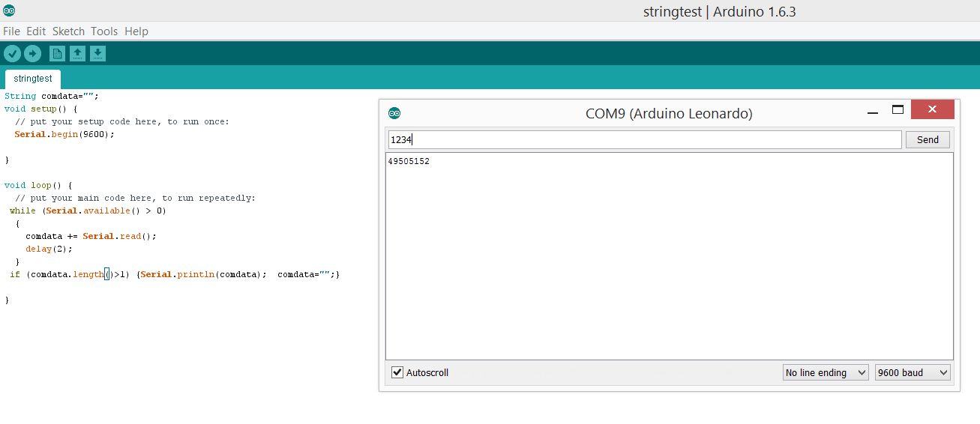Open a sketch with Open icon
Image resolution: width=980 pixels, height=424 pixels.
[77, 53]
